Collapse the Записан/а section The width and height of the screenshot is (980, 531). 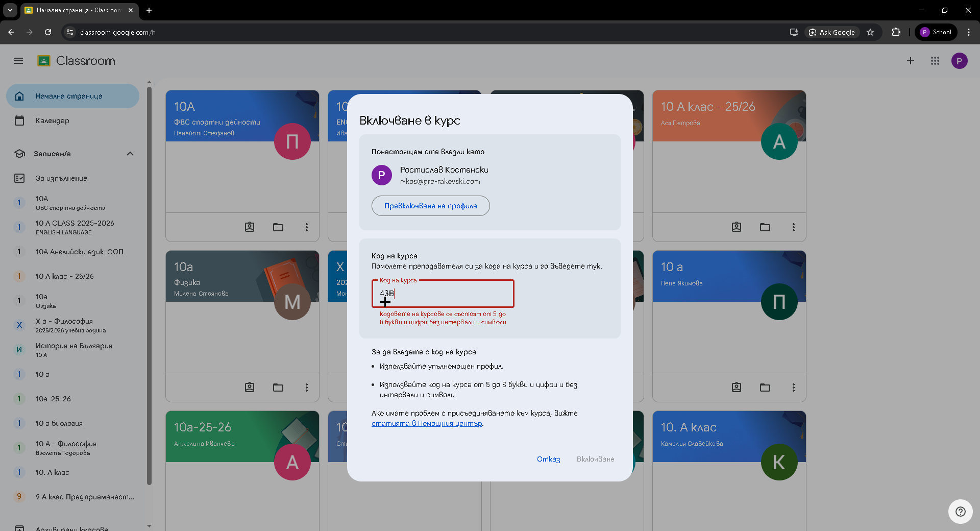pos(130,154)
